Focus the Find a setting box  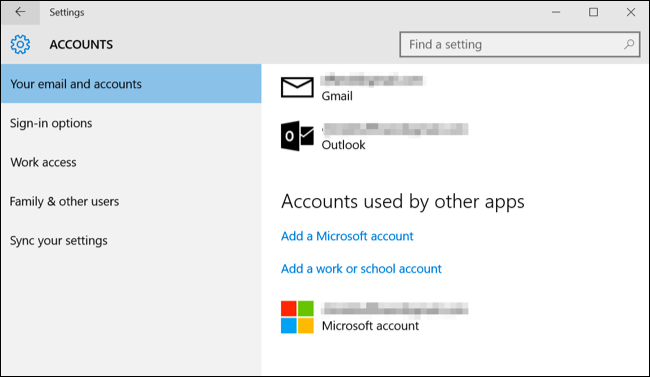(x=519, y=44)
